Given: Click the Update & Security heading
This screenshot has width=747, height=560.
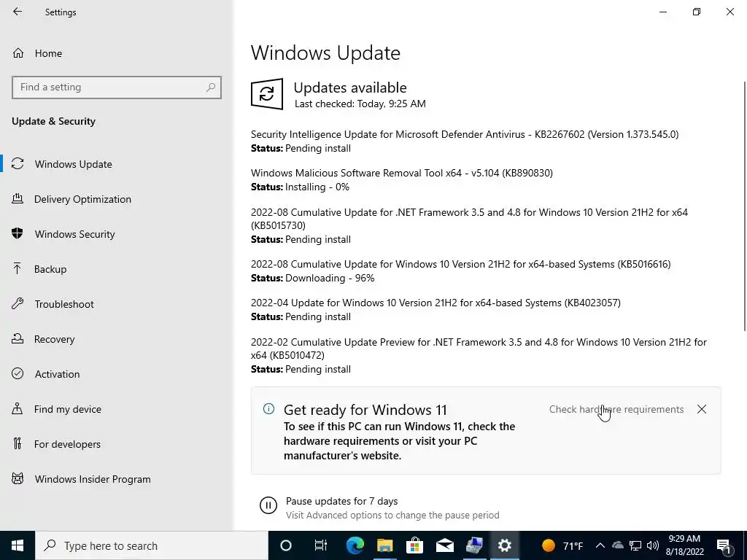Looking at the screenshot, I should tap(53, 122).
